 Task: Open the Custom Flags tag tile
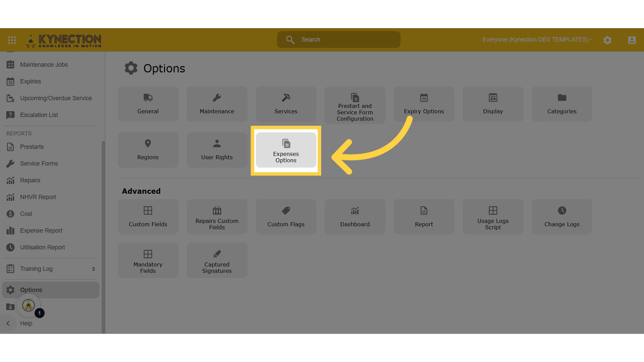coord(286,217)
